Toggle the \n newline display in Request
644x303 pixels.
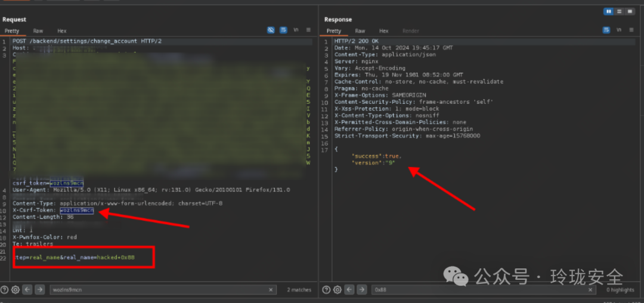pos(296,30)
